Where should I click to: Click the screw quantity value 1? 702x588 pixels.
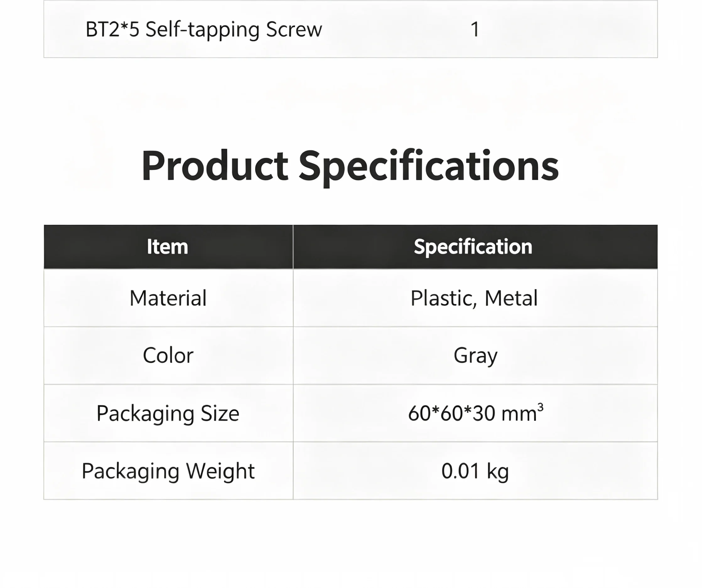(475, 29)
